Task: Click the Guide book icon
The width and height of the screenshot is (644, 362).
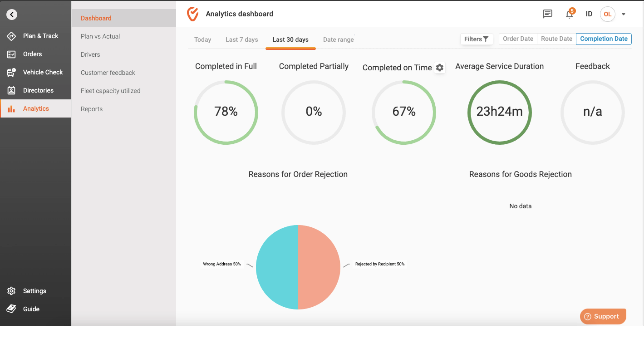Action: [x=11, y=309]
